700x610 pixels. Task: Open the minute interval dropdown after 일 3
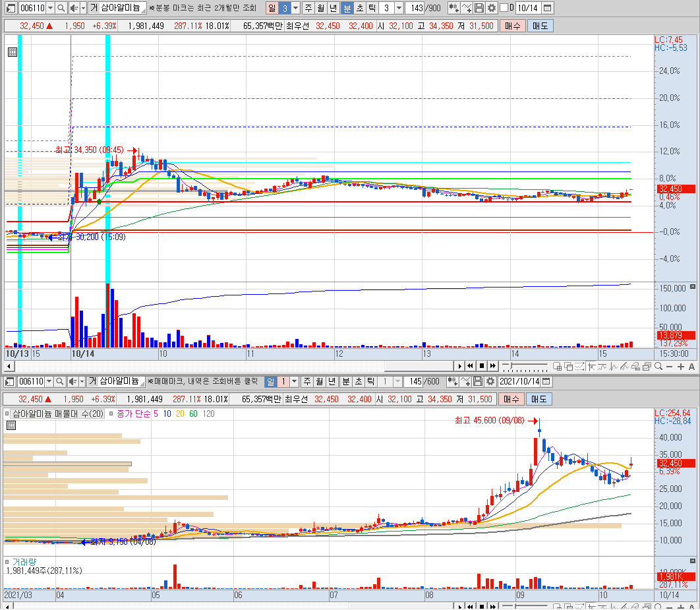295,8
